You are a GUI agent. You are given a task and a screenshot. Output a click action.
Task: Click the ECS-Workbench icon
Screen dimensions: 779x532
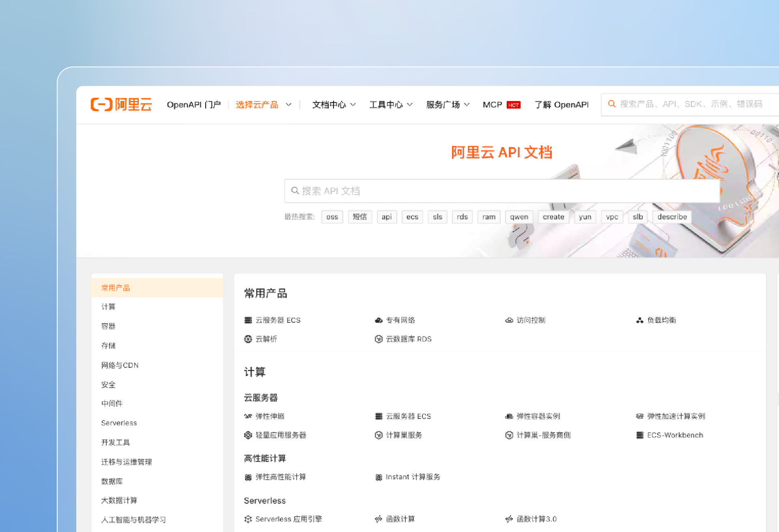[x=640, y=435]
